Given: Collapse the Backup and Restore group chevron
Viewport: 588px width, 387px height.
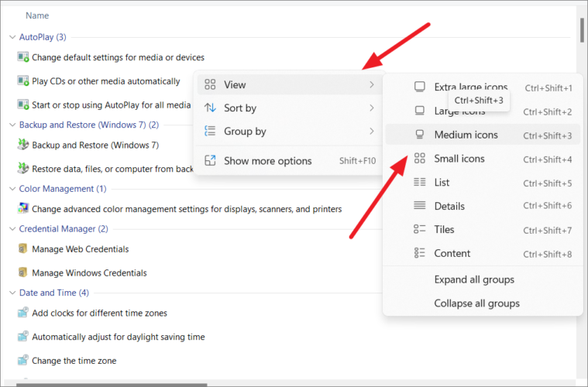Looking at the screenshot, I should tap(12, 125).
